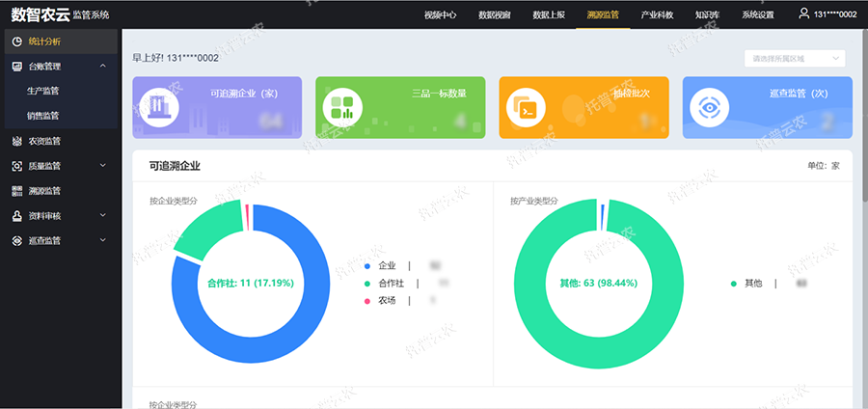The image size is (868, 409).
Task: Toggle 合作社 legend item in chart
Action: pyautogui.click(x=391, y=283)
